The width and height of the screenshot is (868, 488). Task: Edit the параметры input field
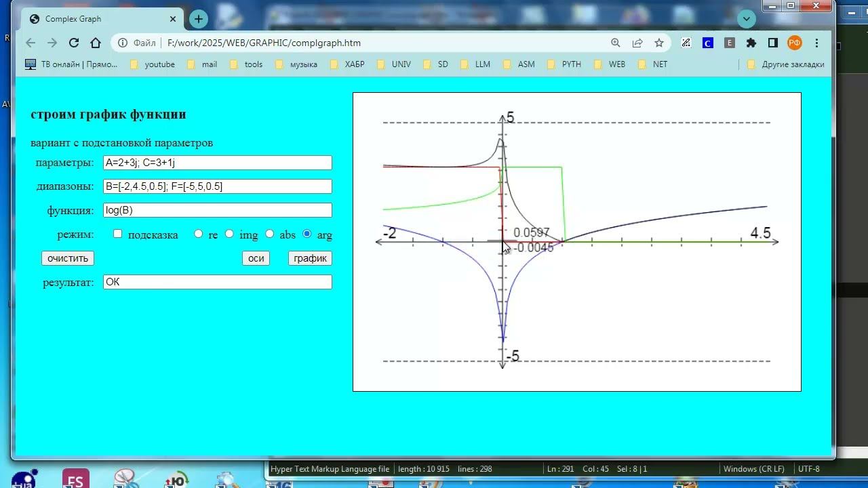tap(218, 163)
